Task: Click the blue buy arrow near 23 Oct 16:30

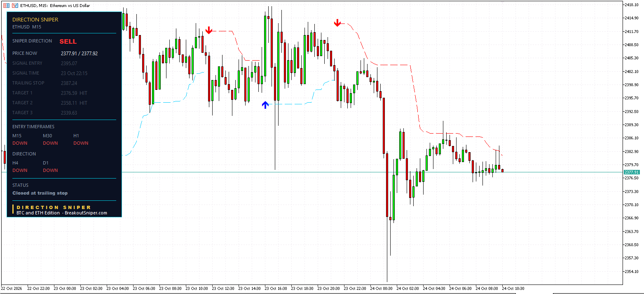Action: (x=265, y=105)
